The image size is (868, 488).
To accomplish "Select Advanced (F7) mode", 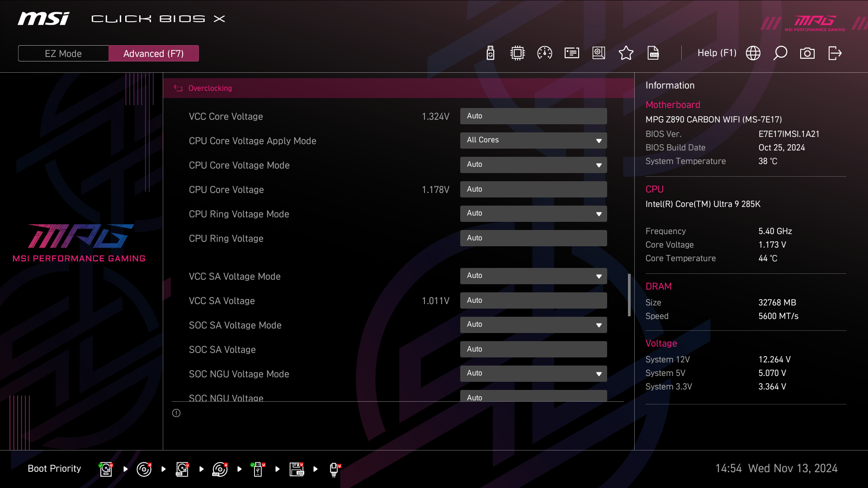I will 153,53.
